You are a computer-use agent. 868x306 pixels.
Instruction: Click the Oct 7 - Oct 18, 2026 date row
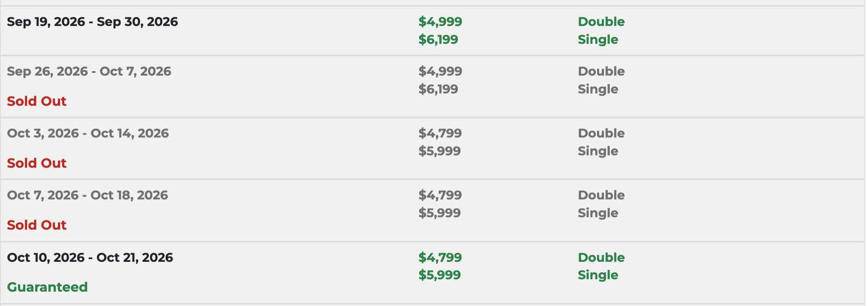click(87, 195)
